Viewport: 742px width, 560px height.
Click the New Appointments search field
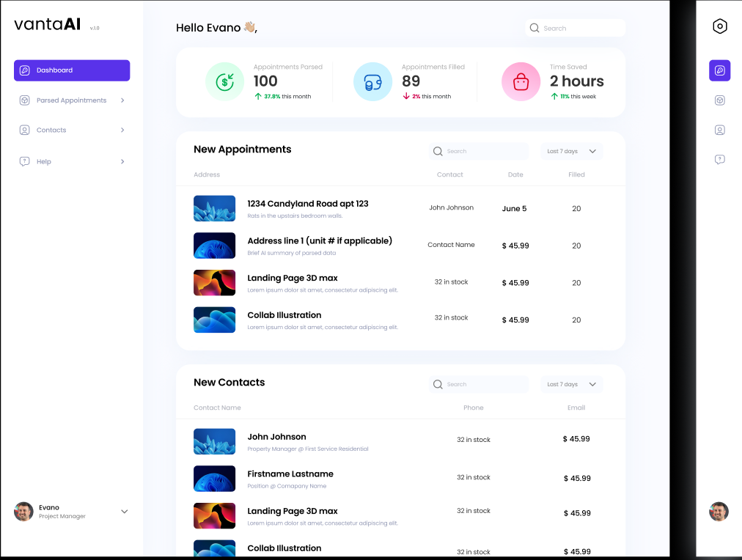pos(479,151)
